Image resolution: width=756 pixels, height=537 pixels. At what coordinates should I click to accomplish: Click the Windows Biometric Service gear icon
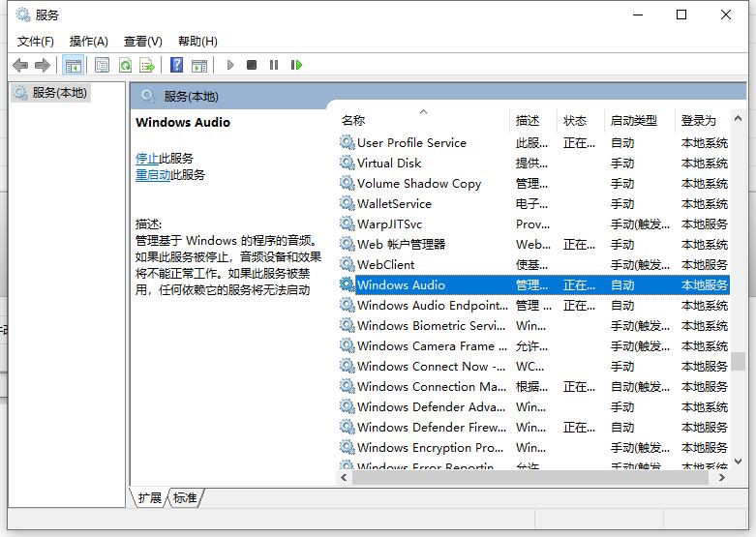(347, 325)
